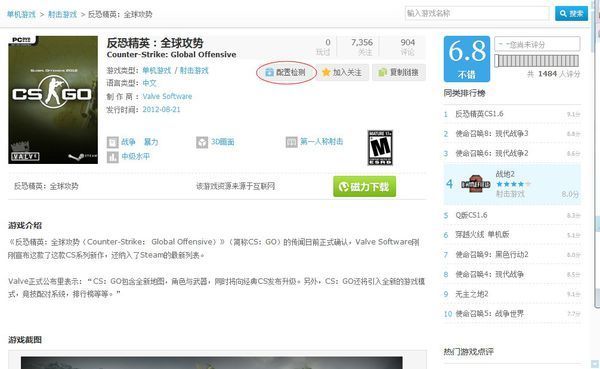Open the game screenshot preview image
Screen dimensions: 600x369
[x=212, y=362]
